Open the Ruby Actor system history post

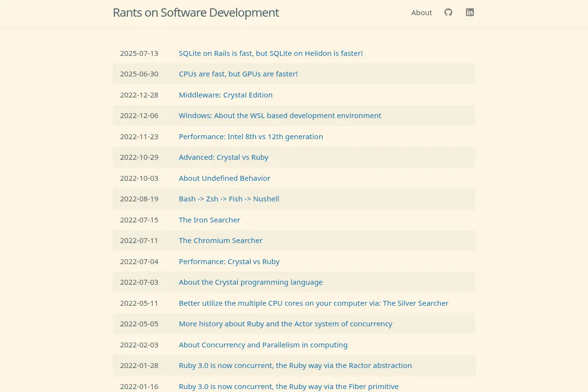285,324
